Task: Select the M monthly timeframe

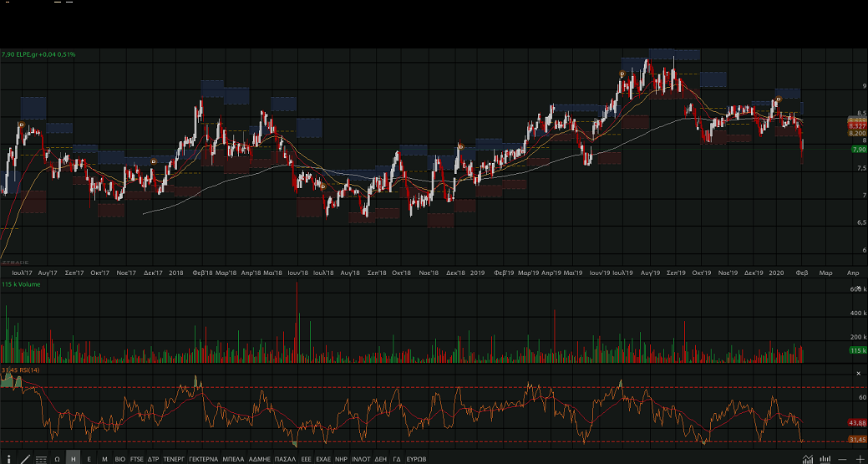Action: [x=104, y=459]
